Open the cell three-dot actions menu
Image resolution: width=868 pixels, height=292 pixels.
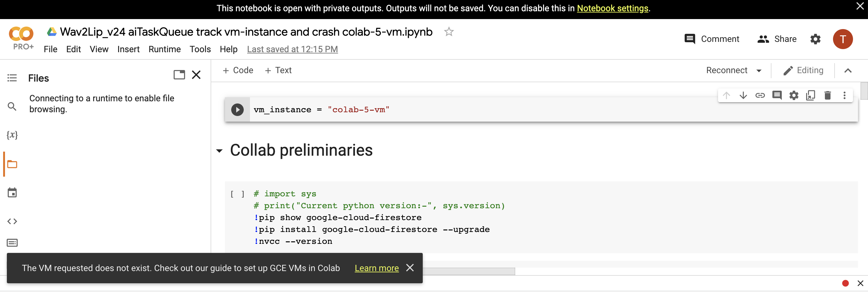point(845,95)
